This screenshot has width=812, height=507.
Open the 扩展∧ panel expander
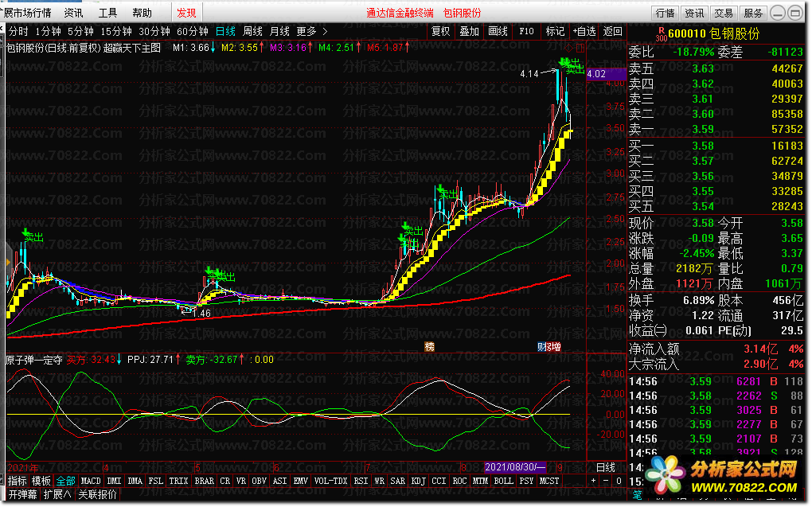click(57, 494)
